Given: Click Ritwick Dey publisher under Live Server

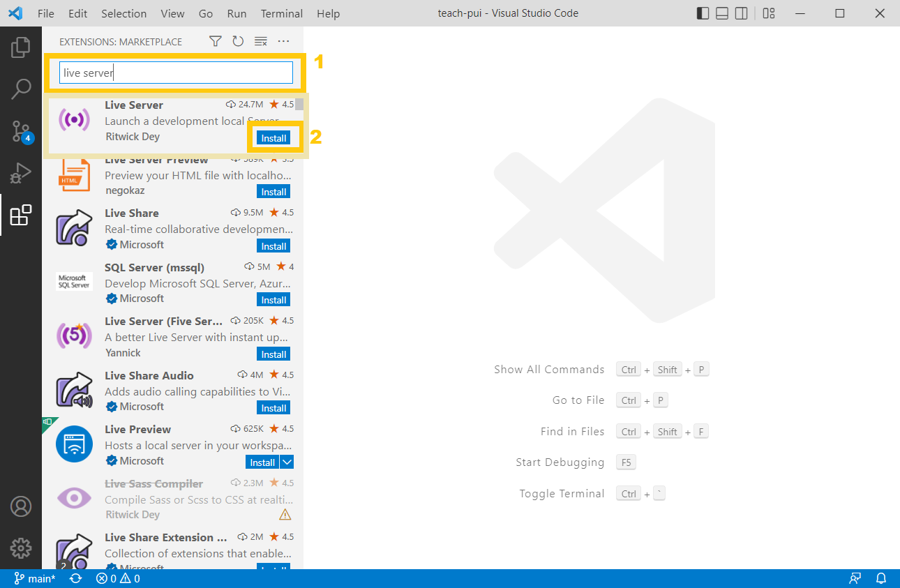Looking at the screenshot, I should 133,137.
